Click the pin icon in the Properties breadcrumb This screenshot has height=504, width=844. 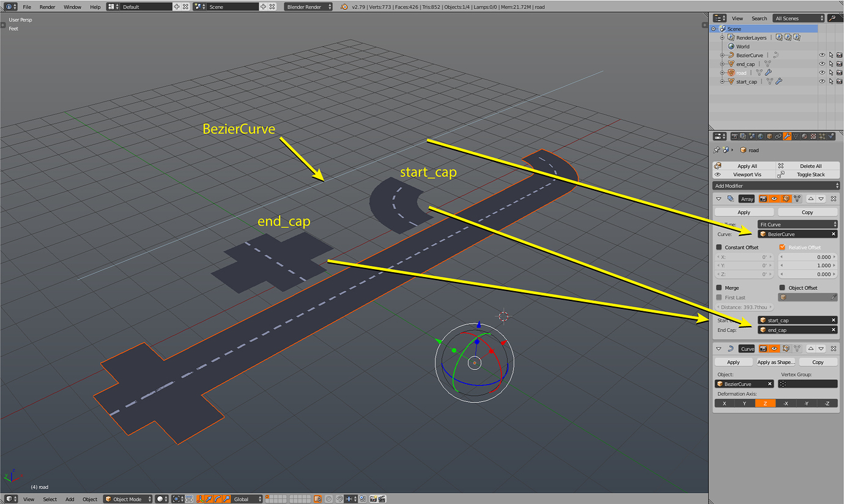click(x=716, y=149)
